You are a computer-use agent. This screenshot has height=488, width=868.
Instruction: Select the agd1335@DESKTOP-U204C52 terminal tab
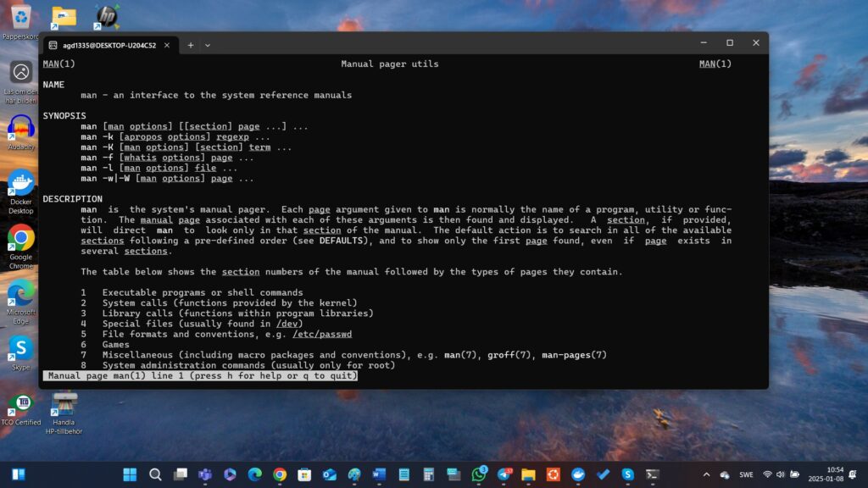click(x=102, y=45)
